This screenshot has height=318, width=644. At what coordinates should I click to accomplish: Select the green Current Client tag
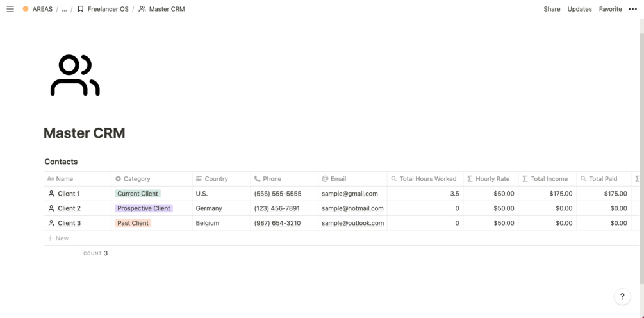[137, 194]
